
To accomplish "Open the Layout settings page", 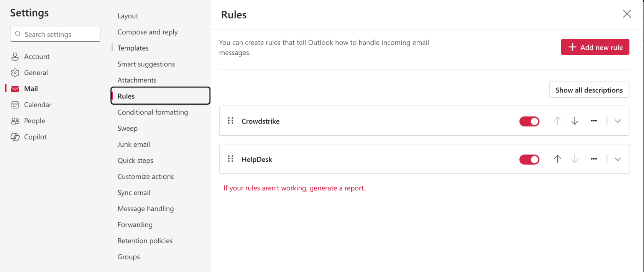I will click(x=128, y=16).
